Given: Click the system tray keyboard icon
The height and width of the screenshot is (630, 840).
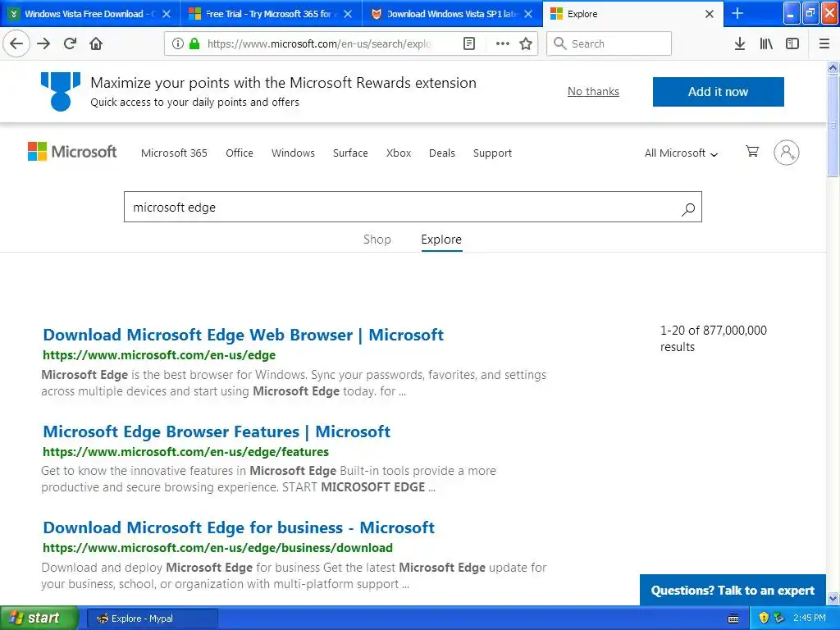Looking at the screenshot, I should click(x=733, y=619).
